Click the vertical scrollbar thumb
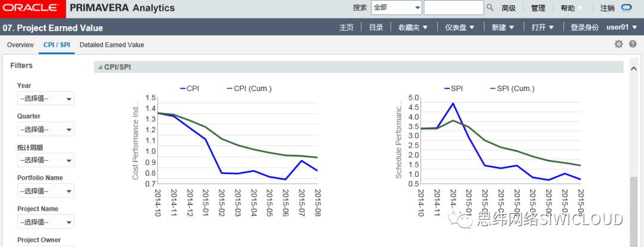This screenshot has height=247, width=644. click(634, 212)
